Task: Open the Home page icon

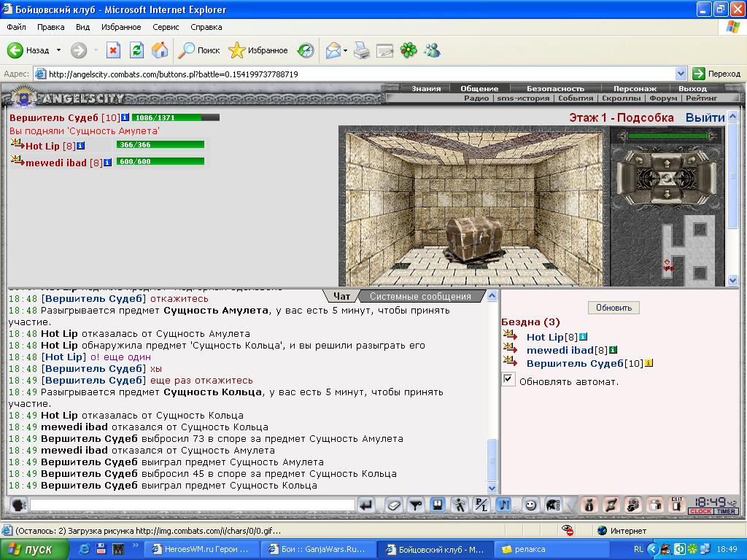Action: pyautogui.click(x=160, y=50)
